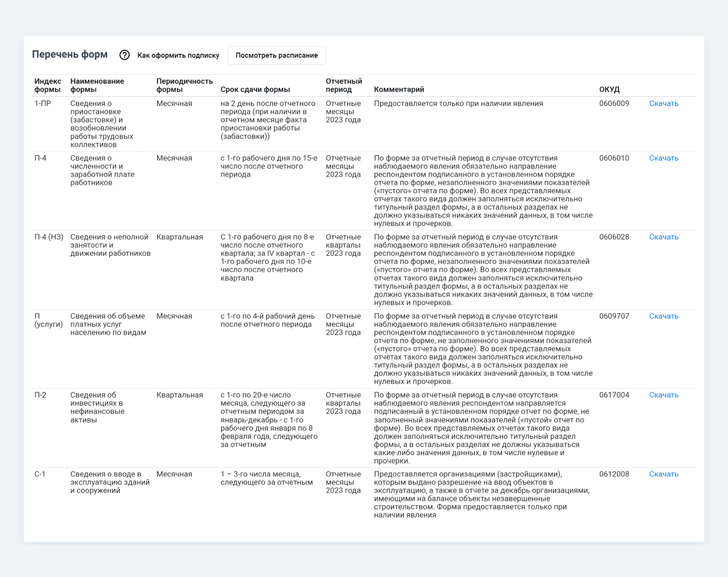
Task: Click the "Периодичность формы" column header
Action: pyautogui.click(x=184, y=85)
